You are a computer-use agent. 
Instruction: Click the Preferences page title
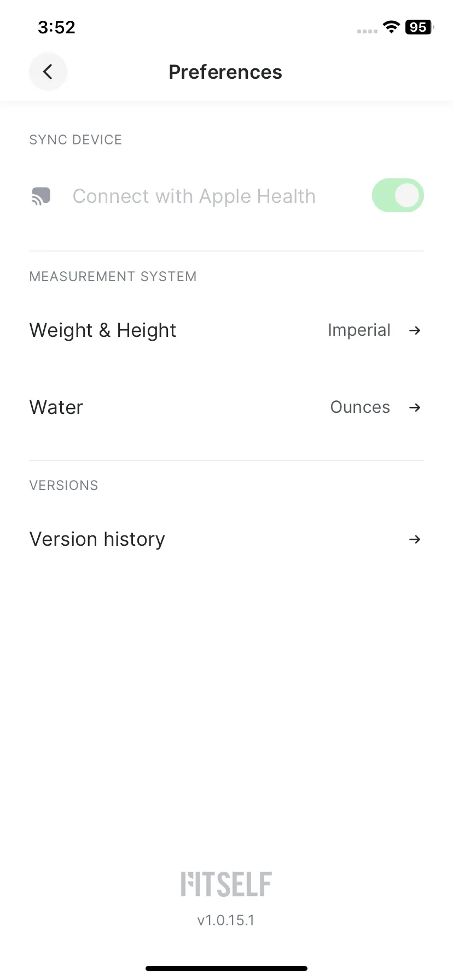[225, 72]
